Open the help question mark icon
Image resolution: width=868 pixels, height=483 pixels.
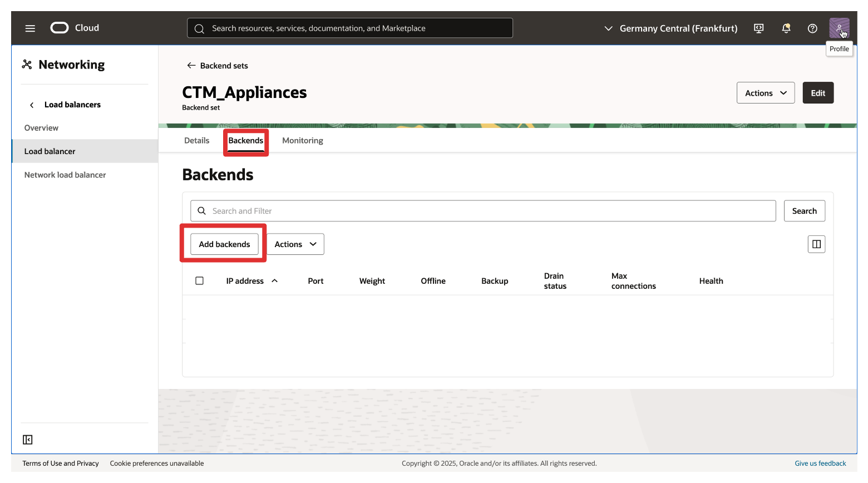pyautogui.click(x=812, y=28)
